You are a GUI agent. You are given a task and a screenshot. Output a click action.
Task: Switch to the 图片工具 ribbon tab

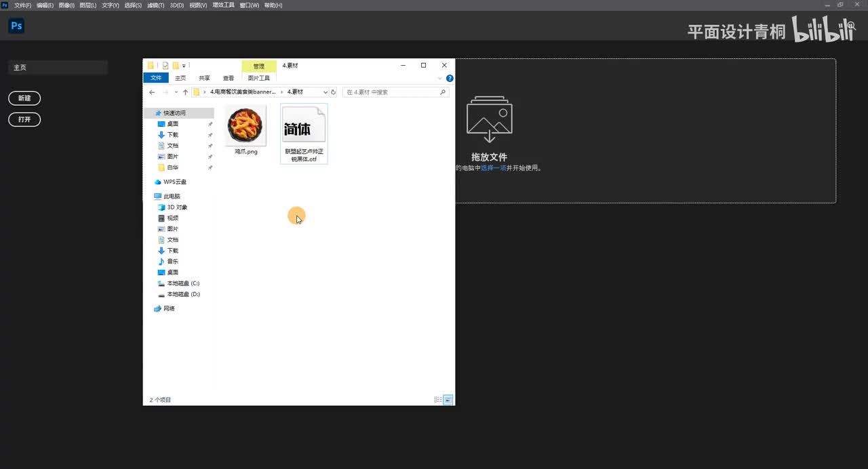point(259,78)
